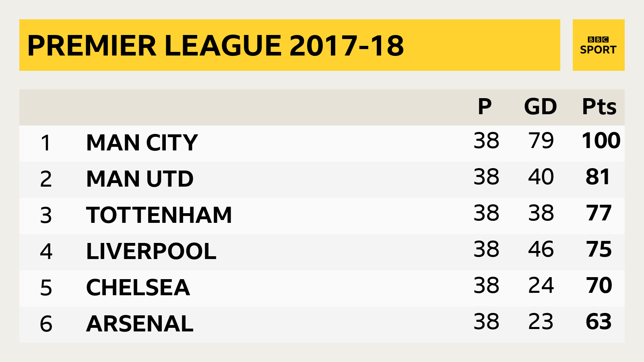Click the Premier League 2017-18 title banner
This screenshot has height=362, width=644.
click(x=290, y=45)
